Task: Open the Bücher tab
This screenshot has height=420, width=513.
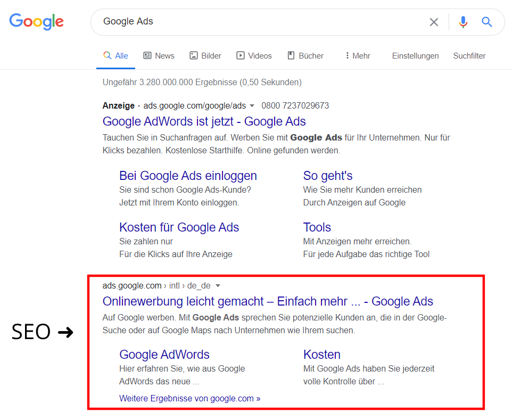Action: coord(305,56)
